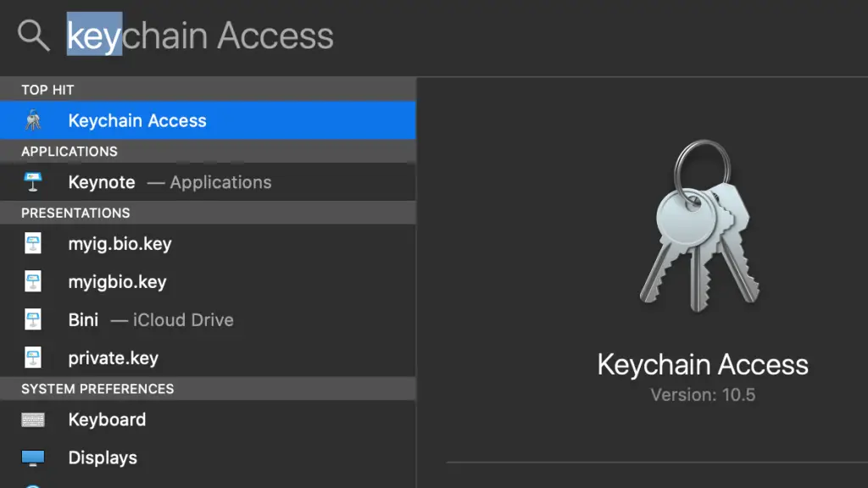Click the Displays monitor icon
The image size is (868, 488).
(x=33, y=457)
